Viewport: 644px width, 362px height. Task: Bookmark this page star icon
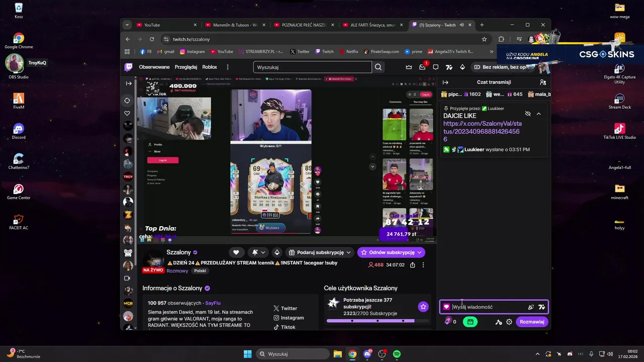click(484, 39)
